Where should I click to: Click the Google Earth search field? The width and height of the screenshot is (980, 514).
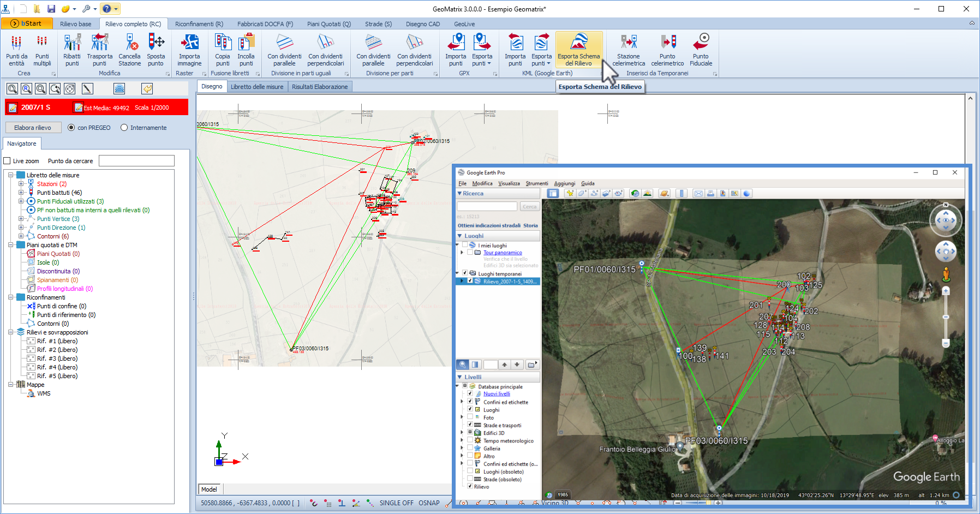coord(487,206)
